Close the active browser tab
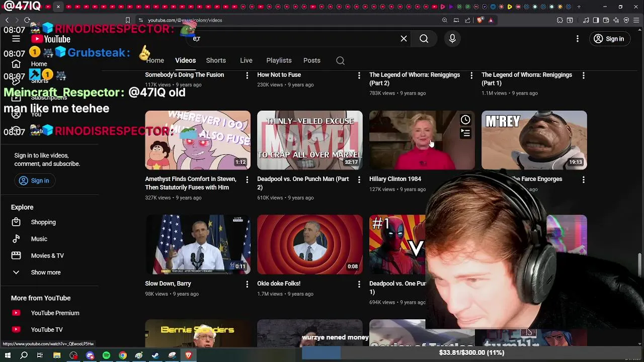This screenshot has height=362, width=644. [58, 7]
